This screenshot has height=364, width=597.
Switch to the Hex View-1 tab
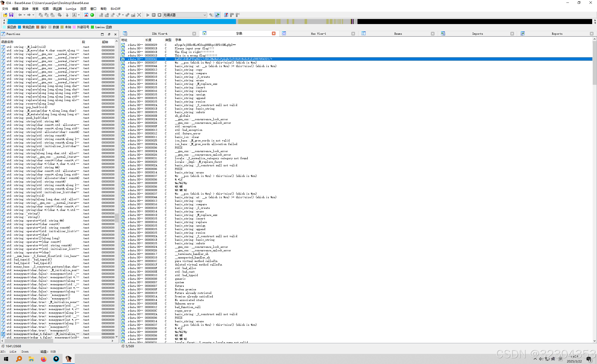coord(319,33)
